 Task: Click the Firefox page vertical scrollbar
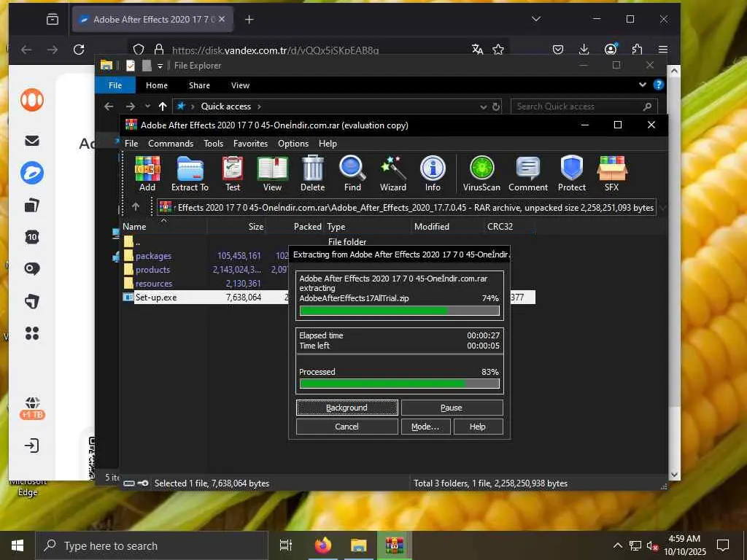(x=674, y=273)
